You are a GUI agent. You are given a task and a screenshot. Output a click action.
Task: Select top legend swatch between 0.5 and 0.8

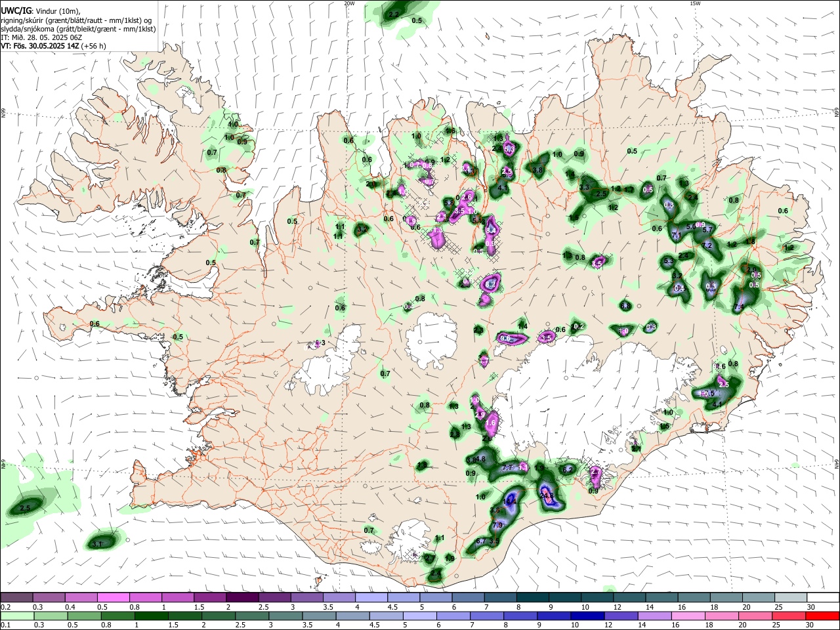[x=113, y=598]
